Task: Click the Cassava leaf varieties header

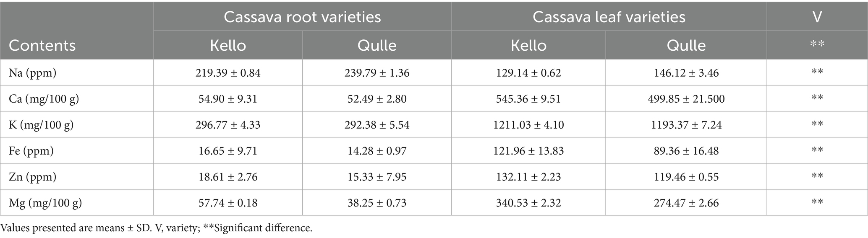Action: click(609, 17)
